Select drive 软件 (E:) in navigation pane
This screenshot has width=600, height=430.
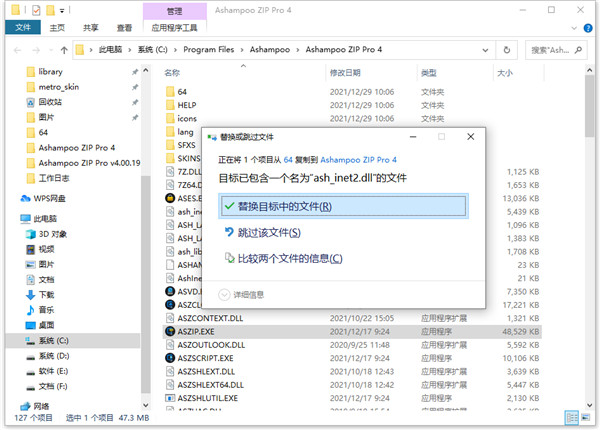point(53,371)
